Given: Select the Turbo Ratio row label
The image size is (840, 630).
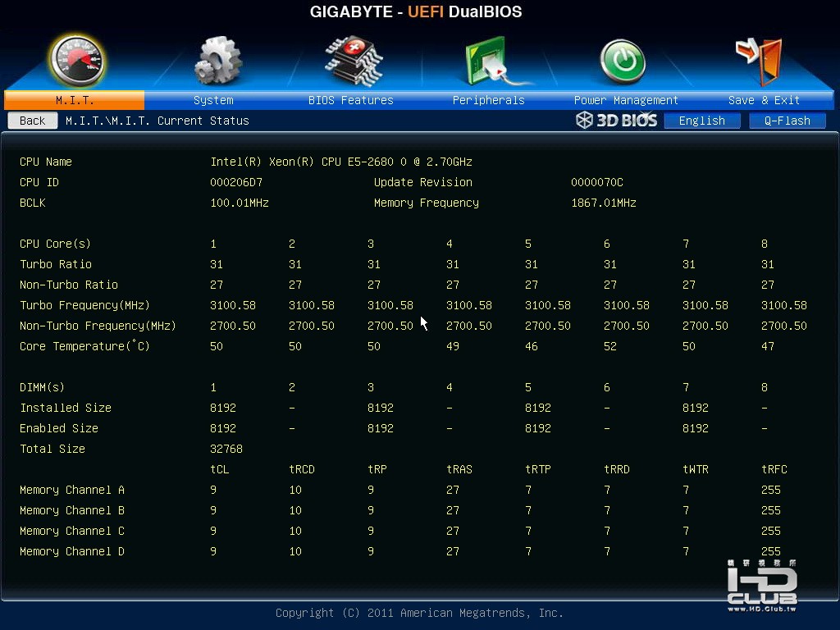Looking at the screenshot, I should (x=56, y=264).
